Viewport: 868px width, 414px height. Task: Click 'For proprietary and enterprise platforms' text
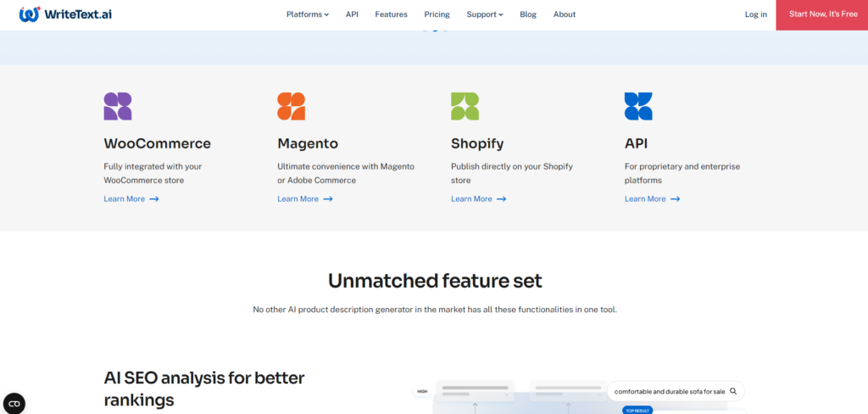pos(682,173)
